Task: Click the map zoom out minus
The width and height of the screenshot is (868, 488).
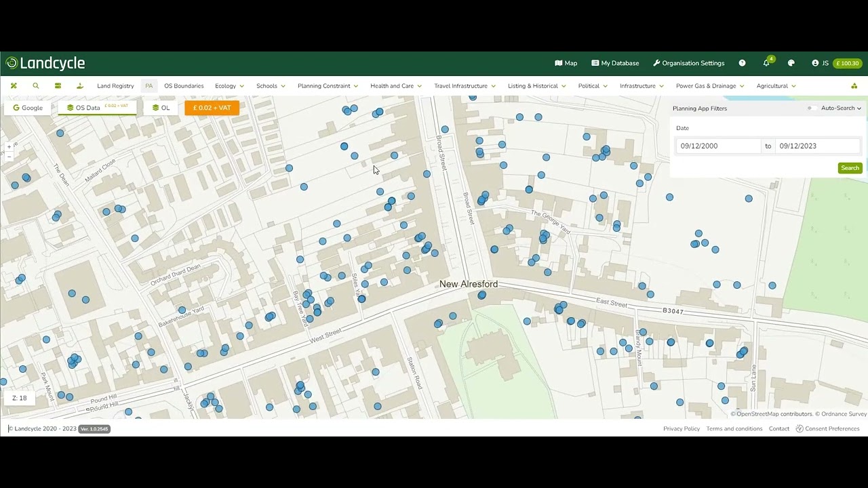Action: click(9, 156)
